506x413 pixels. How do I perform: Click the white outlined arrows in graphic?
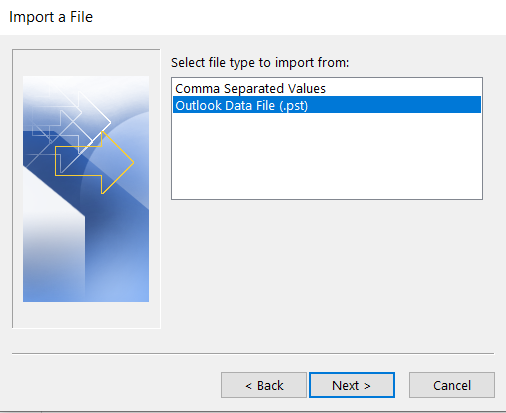tap(72, 122)
